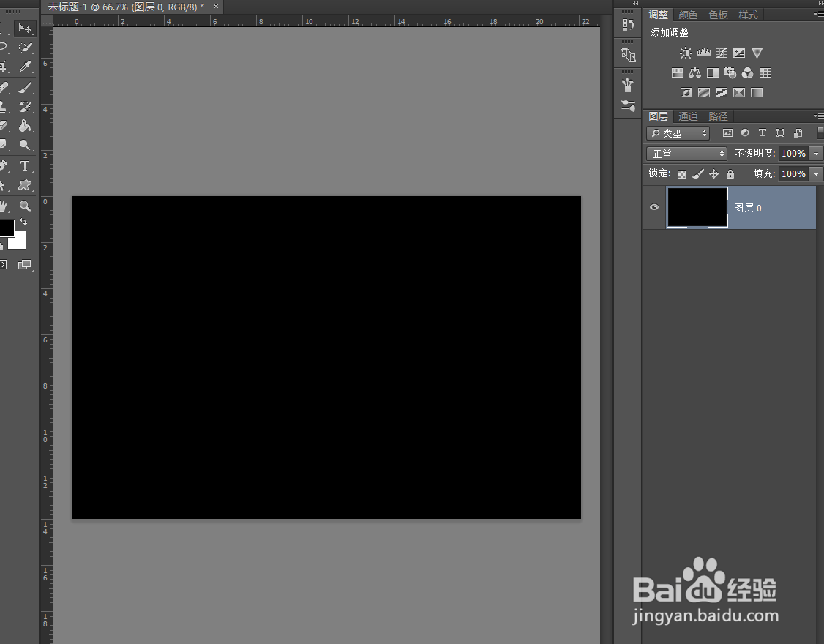Viewport: 824px width, 644px height.
Task: Open the Brush Presets panel icon
Action: click(x=628, y=105)
